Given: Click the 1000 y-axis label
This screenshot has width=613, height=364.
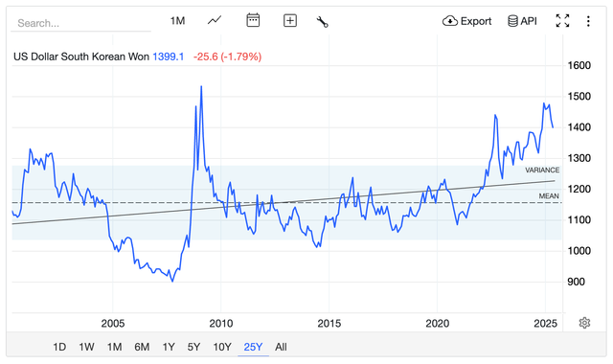Looking at the screenshot, I should click(x=579, y=251).
